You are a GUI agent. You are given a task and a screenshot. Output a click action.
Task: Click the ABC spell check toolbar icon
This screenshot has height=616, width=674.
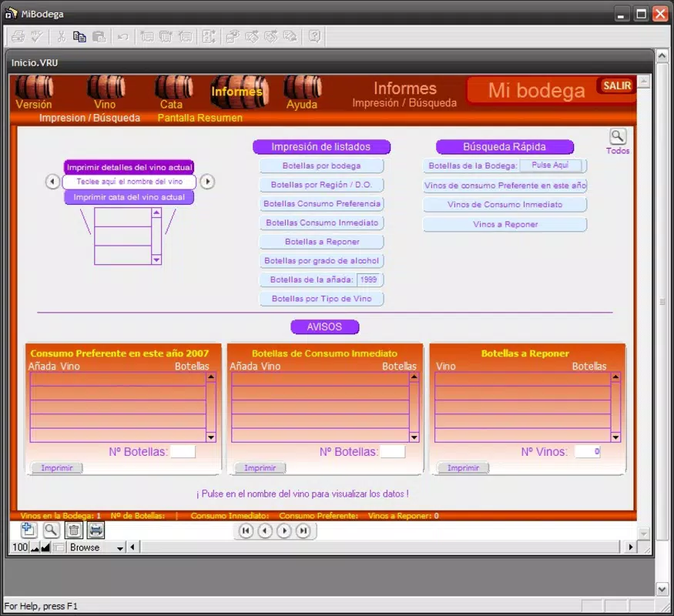coord(37,37)
